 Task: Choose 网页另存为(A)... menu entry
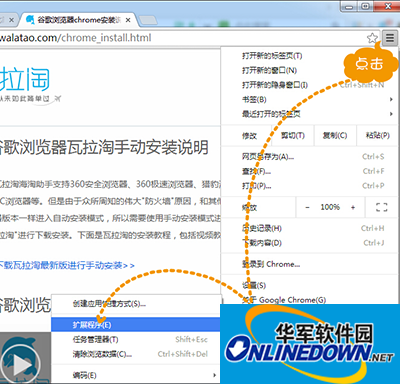309,157
